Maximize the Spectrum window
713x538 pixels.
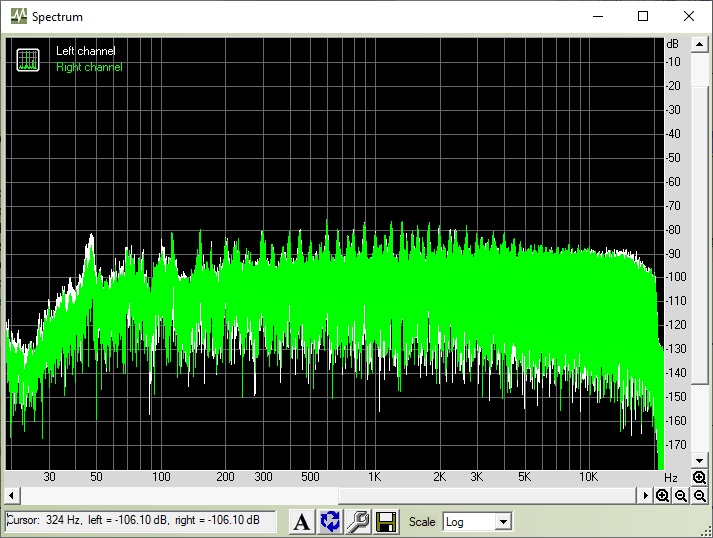[643, 17]
